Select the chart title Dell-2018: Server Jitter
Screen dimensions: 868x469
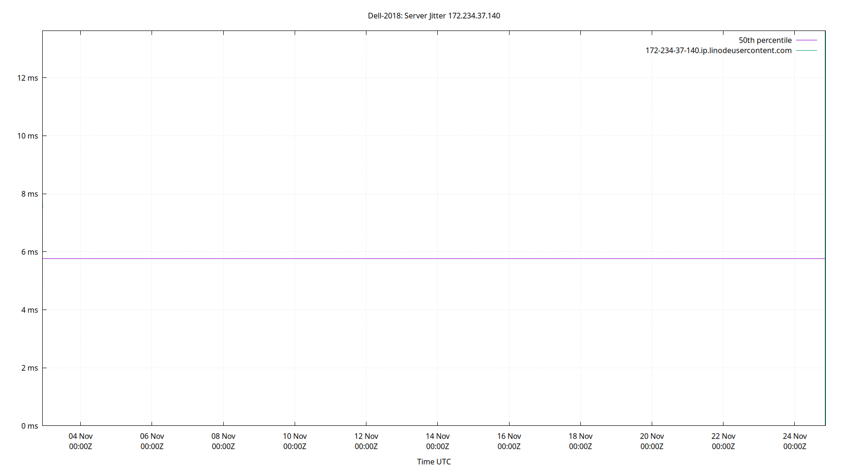pyautogui.click(x=434, y=15)
